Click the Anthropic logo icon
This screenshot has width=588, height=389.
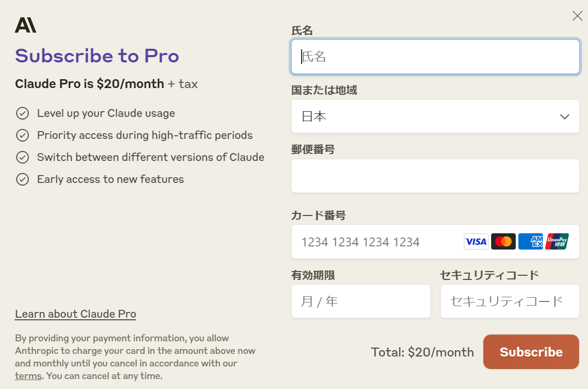(25, 25)
